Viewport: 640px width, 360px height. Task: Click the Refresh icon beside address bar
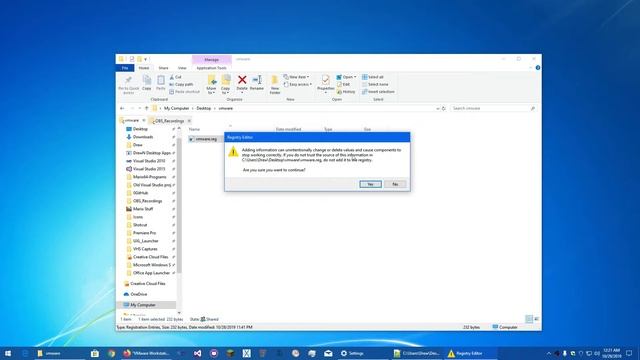(444, 109)
